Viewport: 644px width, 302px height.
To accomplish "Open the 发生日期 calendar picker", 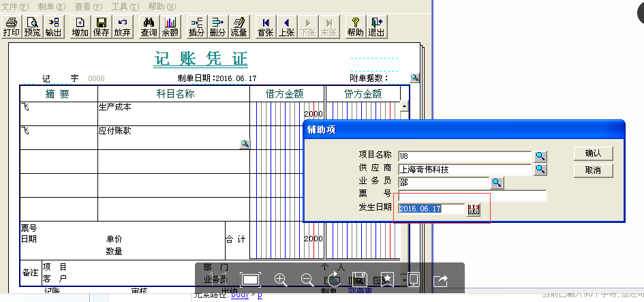I will coord(474,209).
